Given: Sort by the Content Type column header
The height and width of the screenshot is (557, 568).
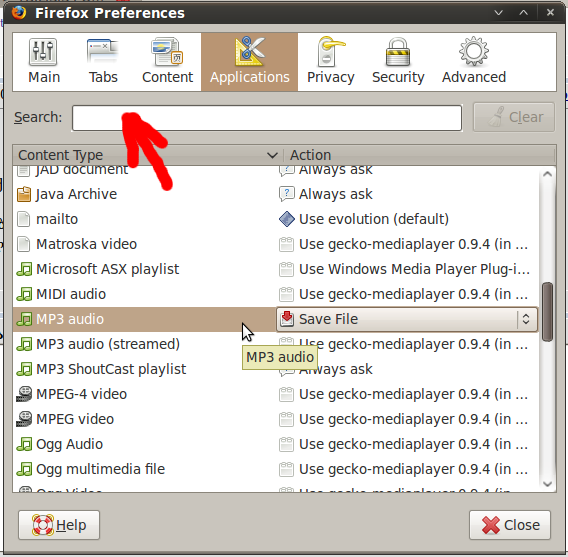Looking at the screenshot, I should coord(148,155).
